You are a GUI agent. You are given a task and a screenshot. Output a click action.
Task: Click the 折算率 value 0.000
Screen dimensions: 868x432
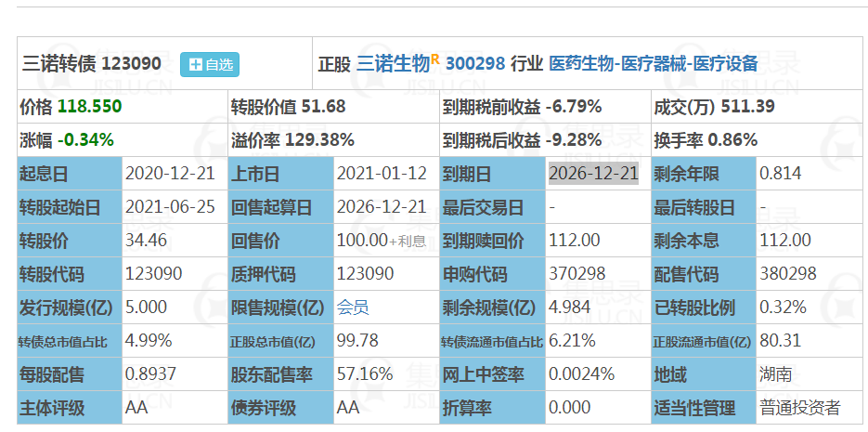tap(570, 408)
